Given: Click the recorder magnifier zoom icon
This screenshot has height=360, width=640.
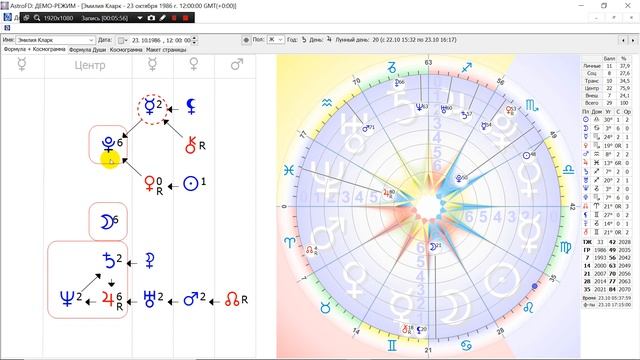Looking at the screenshot, I should 37,18.
